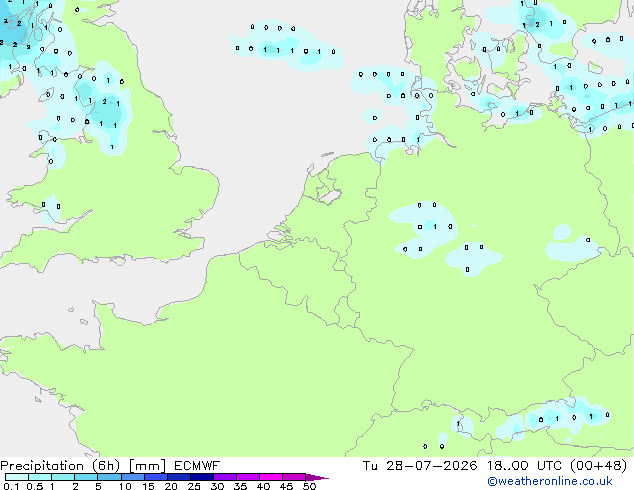Click the "15" legend scale value
Image resolution: width=634 pixels, height=490 pixels.
coord(148,486)
